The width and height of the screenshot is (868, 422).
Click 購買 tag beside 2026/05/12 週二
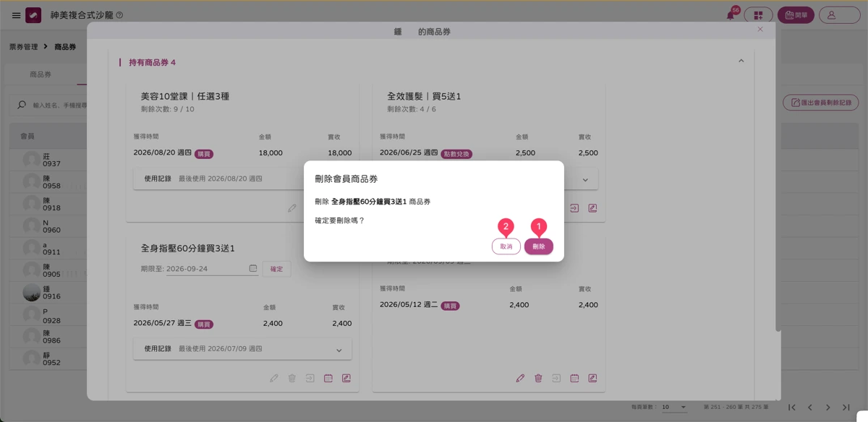450,306
